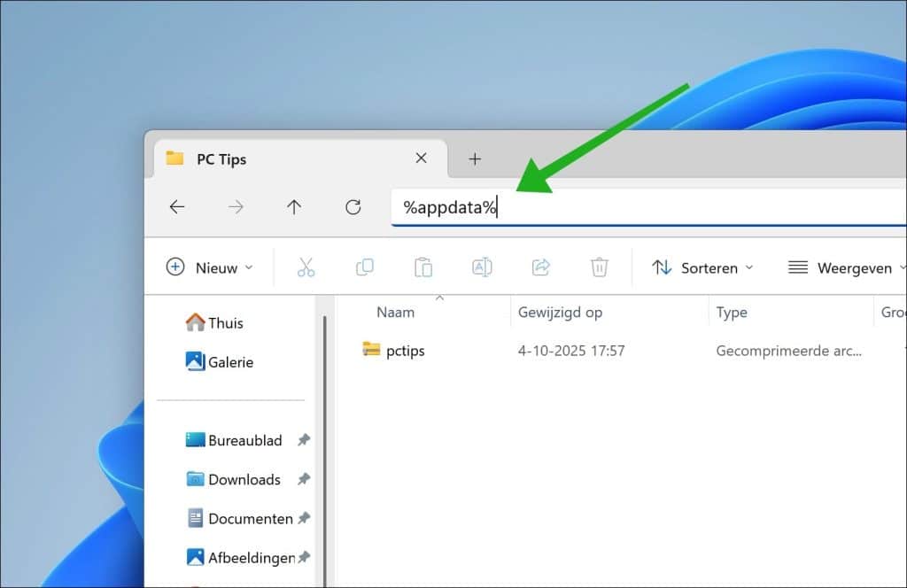Select the Paste icon
Image resolution: width=907 pixels, height=588 pixels.
point(422,267)
